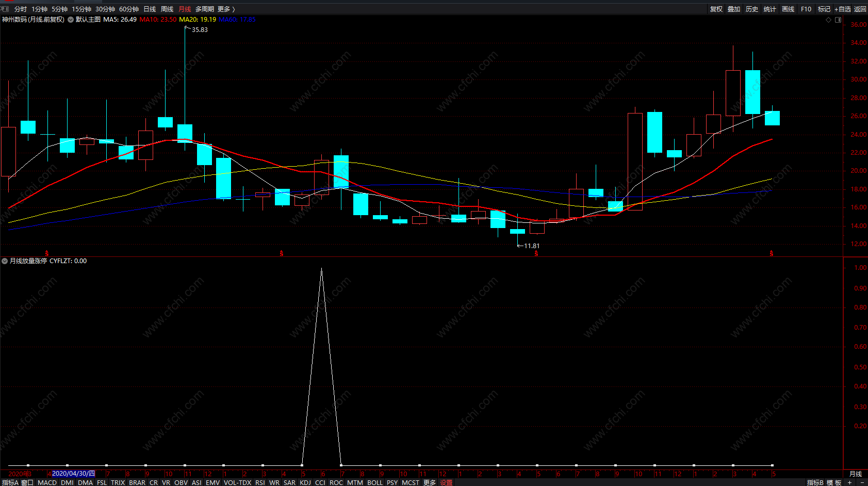
Task: Click the 2020/04/30 date marker
Action: coord(73,474)
